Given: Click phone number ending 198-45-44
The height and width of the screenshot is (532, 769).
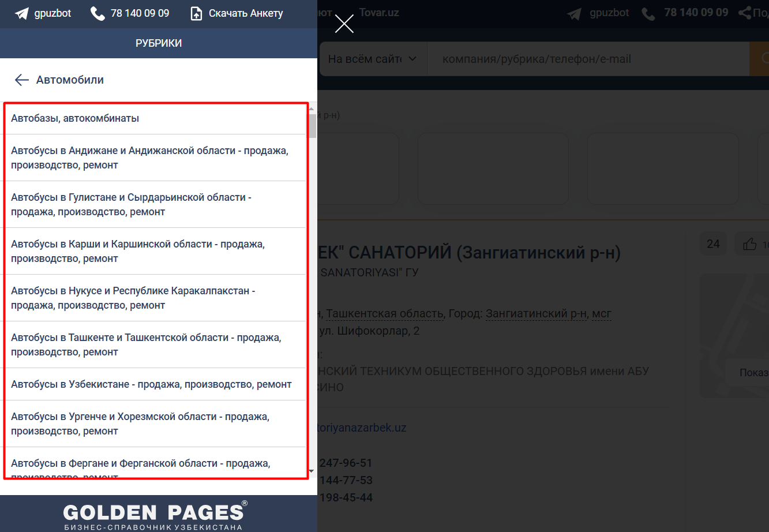Looking at the screenshot, I should [x=346, y=497].
